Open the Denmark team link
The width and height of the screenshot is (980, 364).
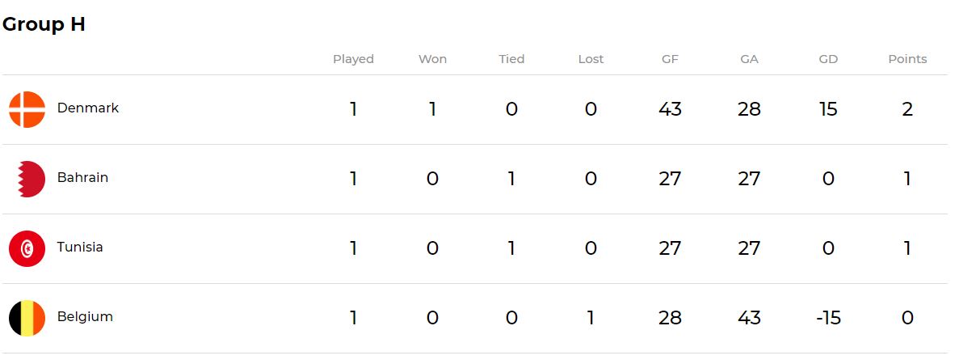click(87, 108)
